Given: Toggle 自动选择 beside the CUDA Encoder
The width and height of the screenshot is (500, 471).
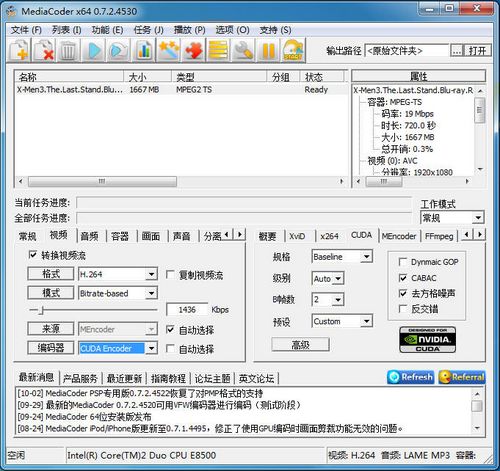Looking at the screenshot, I should [x=170, y=349].
